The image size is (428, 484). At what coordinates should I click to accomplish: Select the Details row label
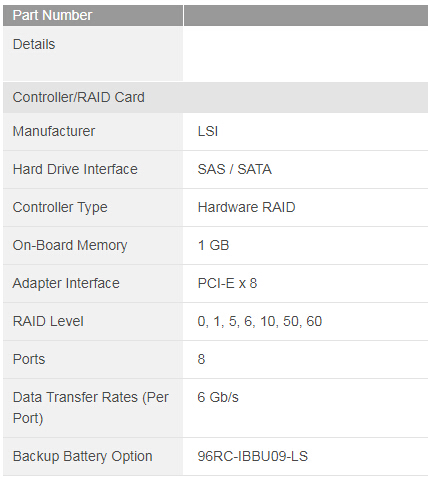(x=34, y=44)
